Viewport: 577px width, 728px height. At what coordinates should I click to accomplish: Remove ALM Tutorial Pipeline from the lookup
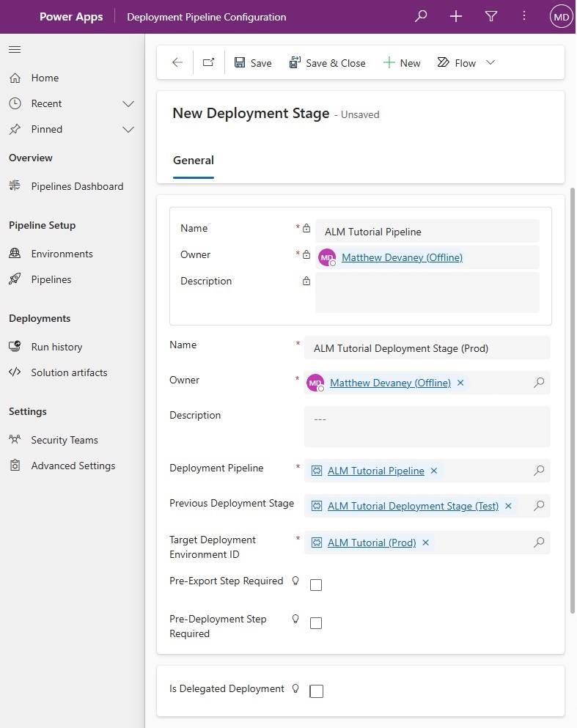434,471
